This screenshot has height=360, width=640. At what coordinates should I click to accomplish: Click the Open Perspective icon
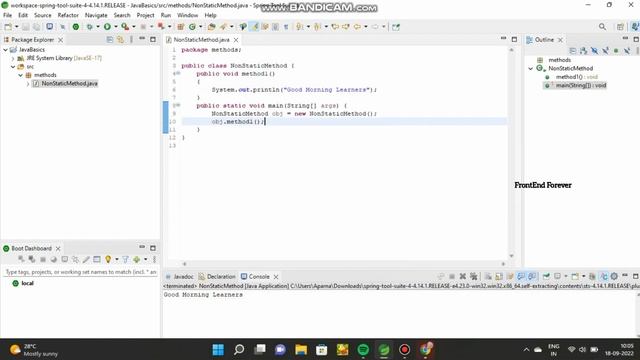point(620,27)
